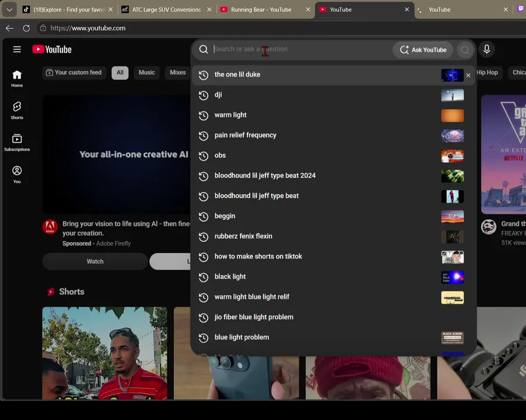Click the Ask YouTube button
This screenshot has height=420, width=526.
[423, 50]
